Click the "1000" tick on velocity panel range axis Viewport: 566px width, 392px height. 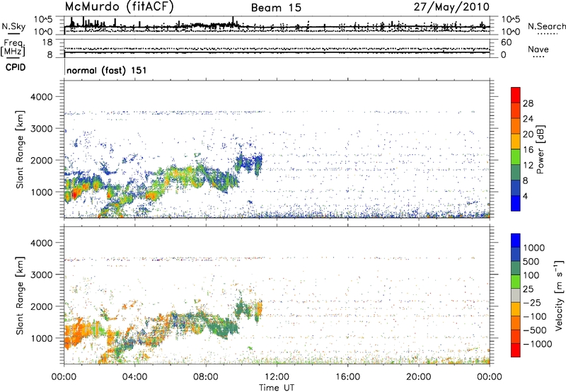tap(41, 338)
